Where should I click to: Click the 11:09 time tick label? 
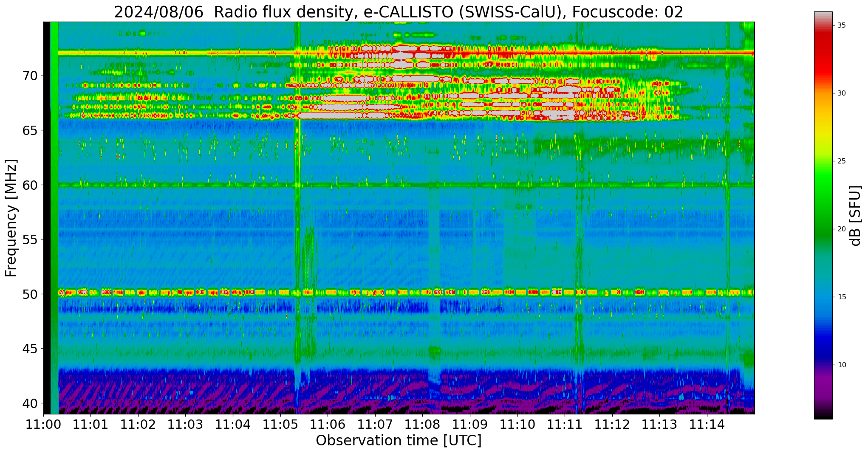click(x=470, y=425)
